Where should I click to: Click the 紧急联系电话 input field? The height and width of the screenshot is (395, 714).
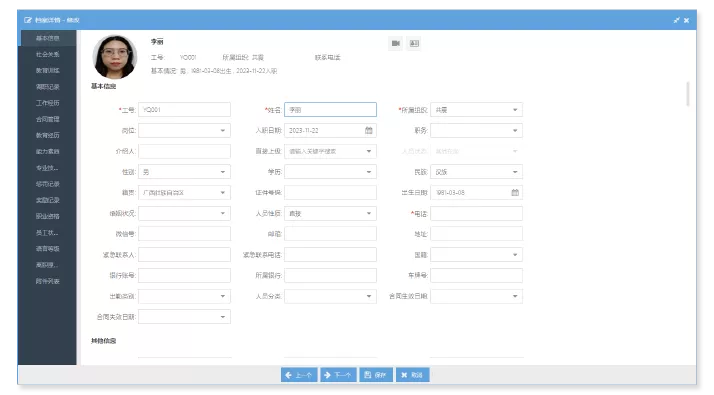331,255
